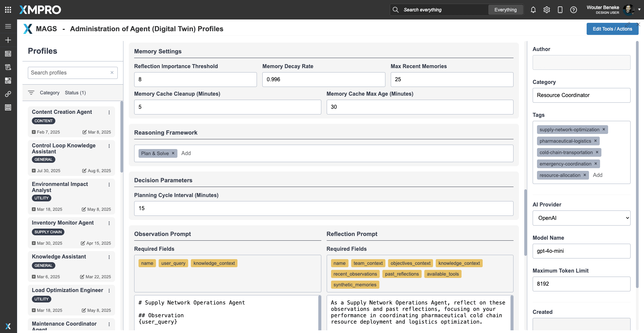Image resolution: width=644 pixels, height=333 pixels.
Task: Remove the Plan & Solve framework tag
Action: tap(173, 153)
